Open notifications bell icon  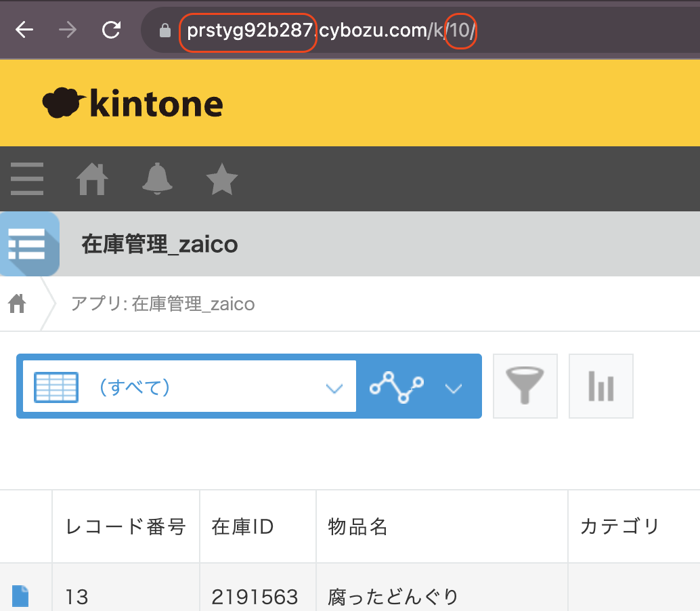[157, 179]
